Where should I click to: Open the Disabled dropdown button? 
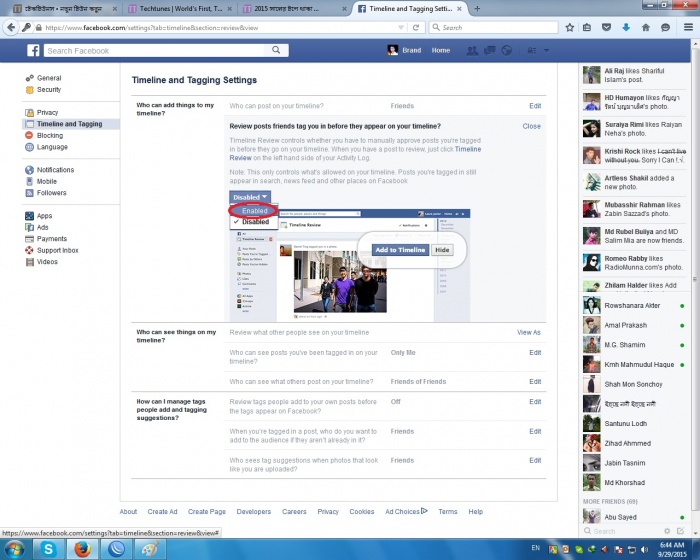tap(250, 197)
